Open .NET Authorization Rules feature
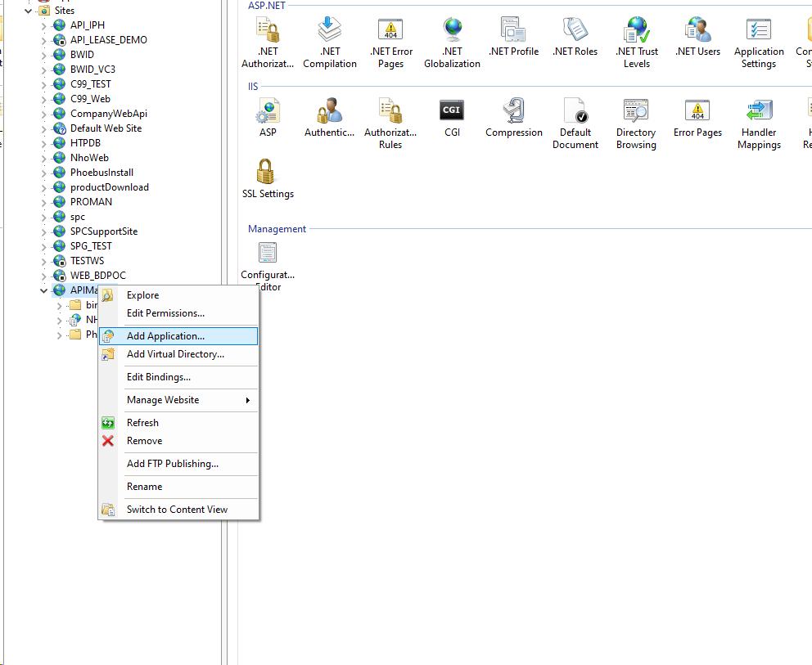 pyautogui.click(x=268, y=43)
